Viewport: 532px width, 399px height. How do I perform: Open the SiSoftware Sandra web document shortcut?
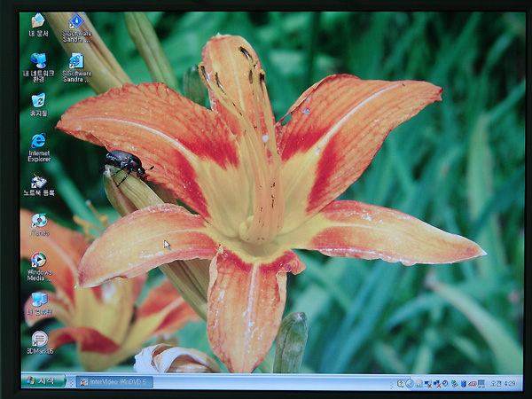(77, 67)
